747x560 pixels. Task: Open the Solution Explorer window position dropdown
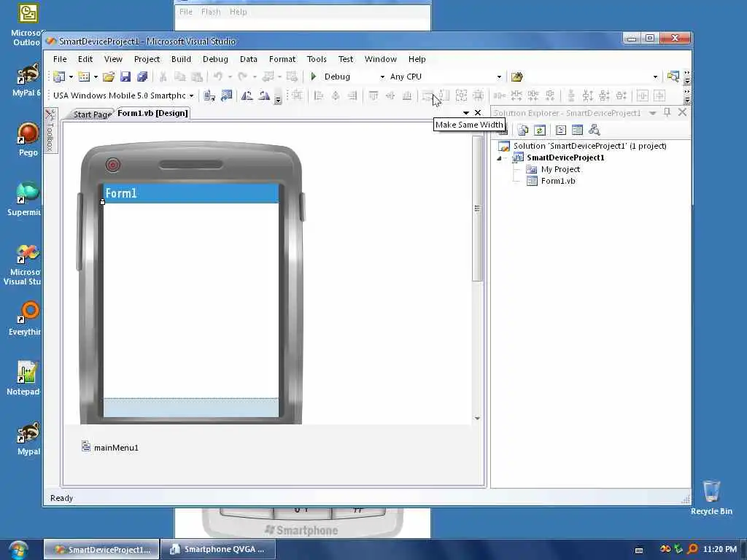click(x=653, y=113)
